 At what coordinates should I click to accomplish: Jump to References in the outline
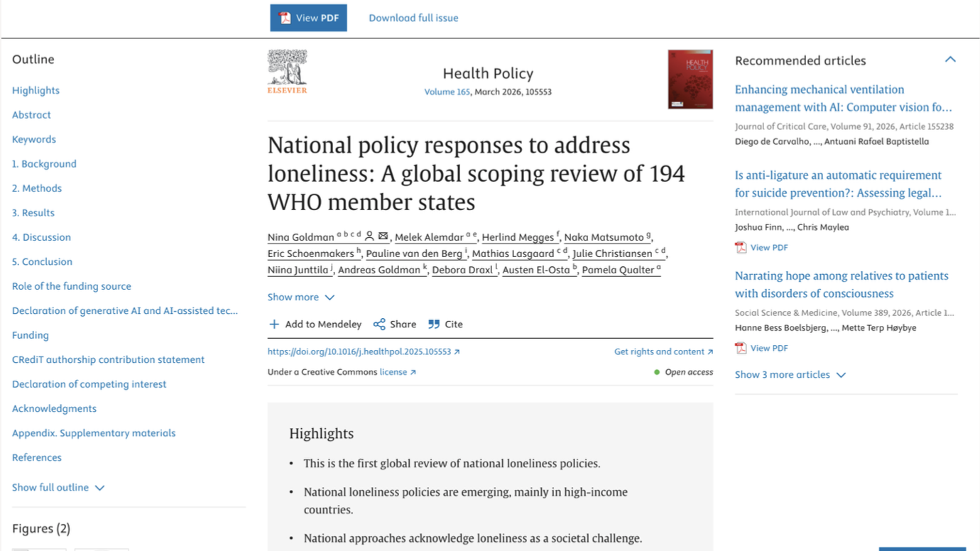[x=37, y=457]
